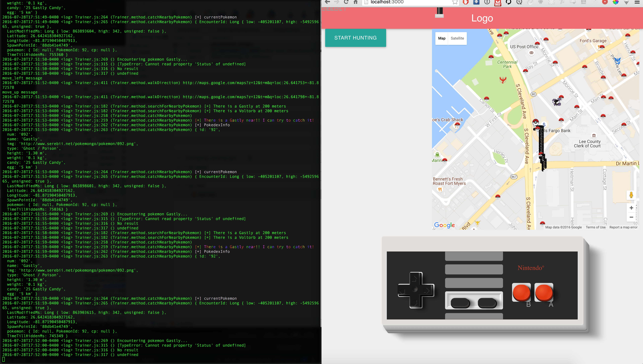Click Report a map error link

[x=623, y=227]
